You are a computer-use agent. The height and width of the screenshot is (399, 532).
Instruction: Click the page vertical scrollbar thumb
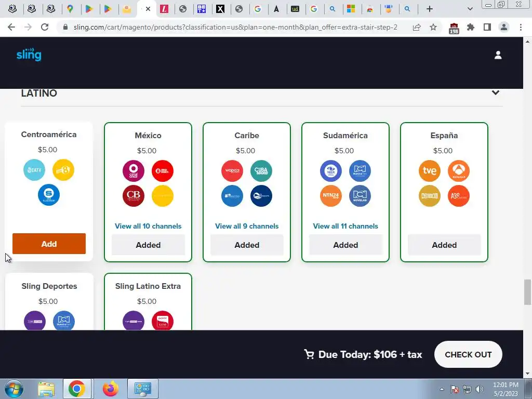(x=527, y=292)
